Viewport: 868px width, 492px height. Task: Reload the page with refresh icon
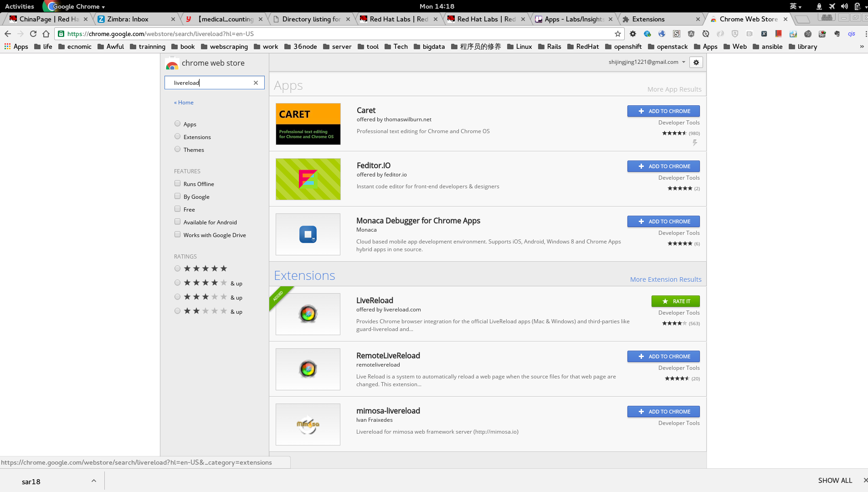click(33, 34)
